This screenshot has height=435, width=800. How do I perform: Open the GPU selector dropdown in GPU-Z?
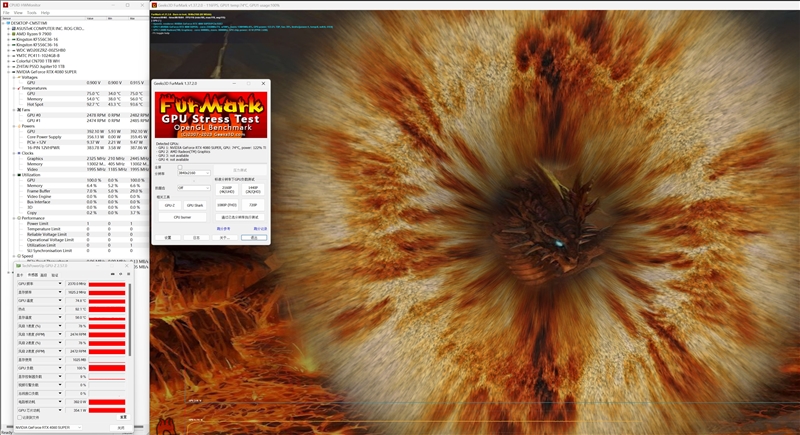(x=48, y=427)
